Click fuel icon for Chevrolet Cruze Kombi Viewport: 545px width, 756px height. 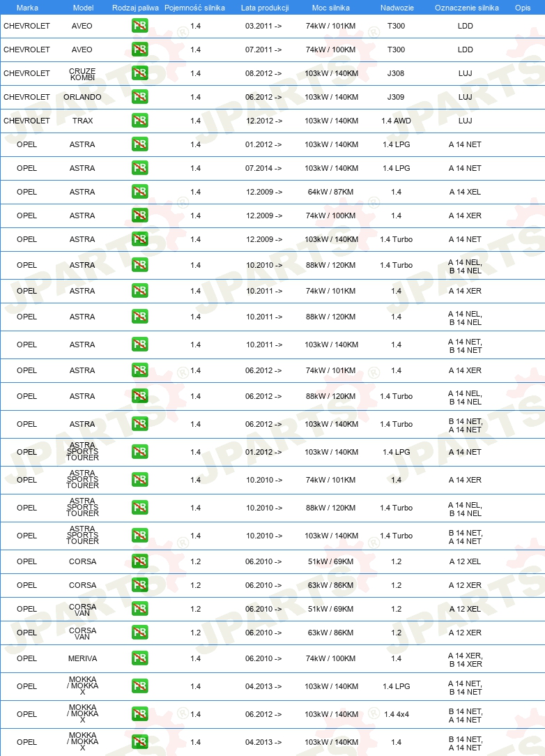point(140,73)
